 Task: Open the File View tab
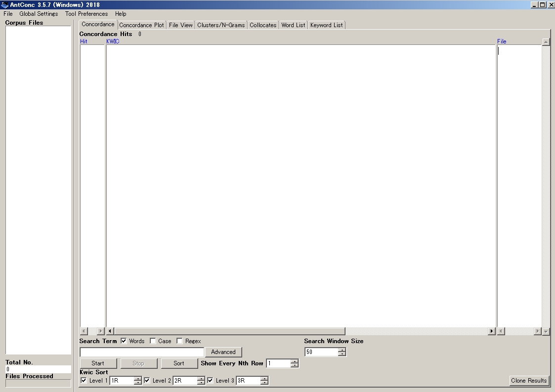180,25
